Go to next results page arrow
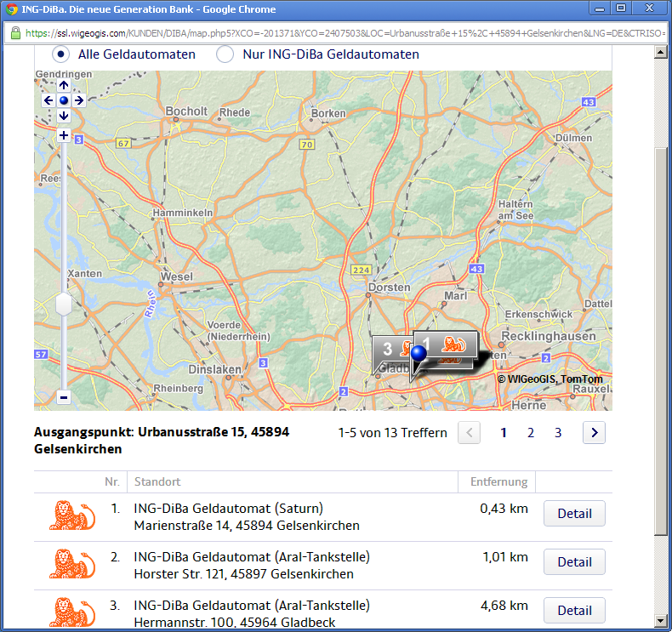 (x=594, y=433)
